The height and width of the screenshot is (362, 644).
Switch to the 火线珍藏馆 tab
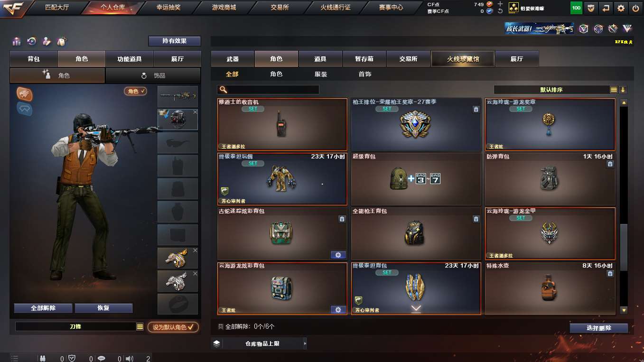coord(463,59)
